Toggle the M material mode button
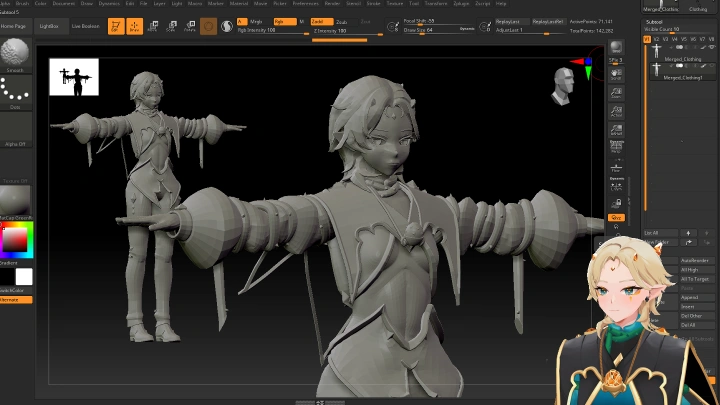 pyautogui.click(x=302, y=22)
